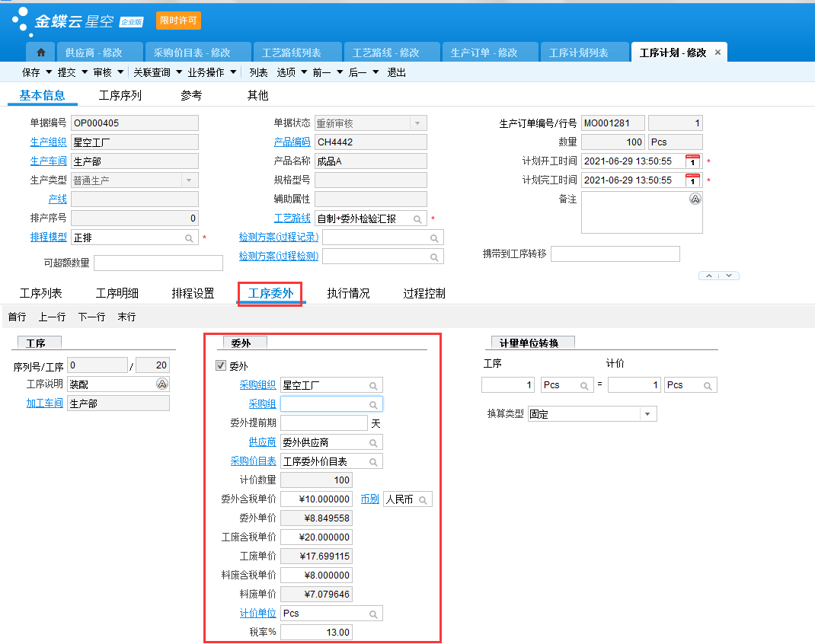Click the 委外提前期 input field
The image size is (815, 644).
coord(324,422)
